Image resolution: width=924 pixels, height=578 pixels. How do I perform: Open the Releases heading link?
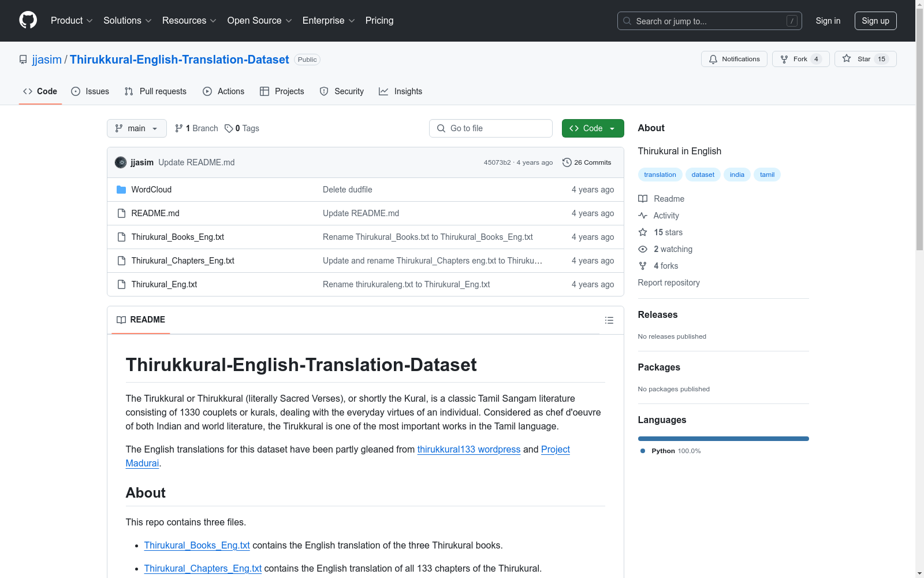click(x=658, y=314)
